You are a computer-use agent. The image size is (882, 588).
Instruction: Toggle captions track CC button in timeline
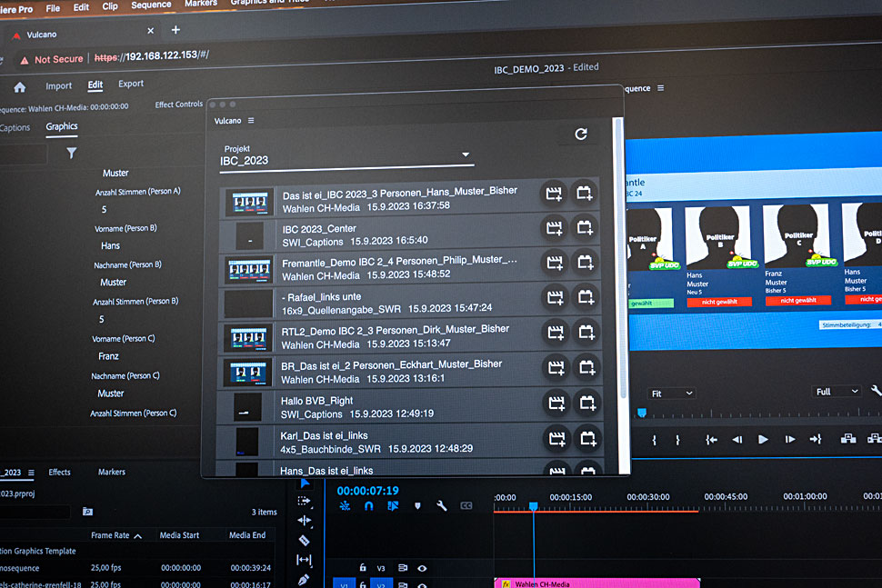coord(466,506)
